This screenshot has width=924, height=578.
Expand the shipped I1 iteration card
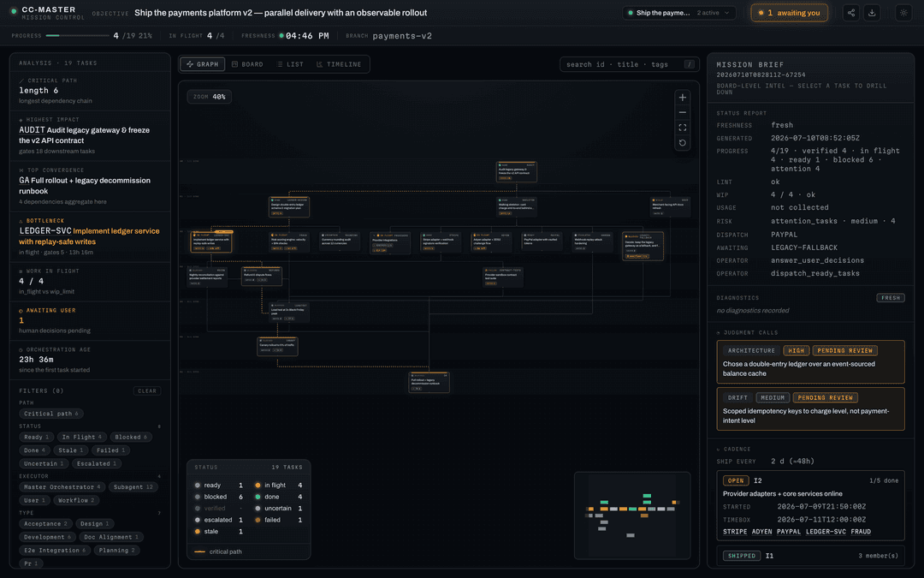(810, 556)
